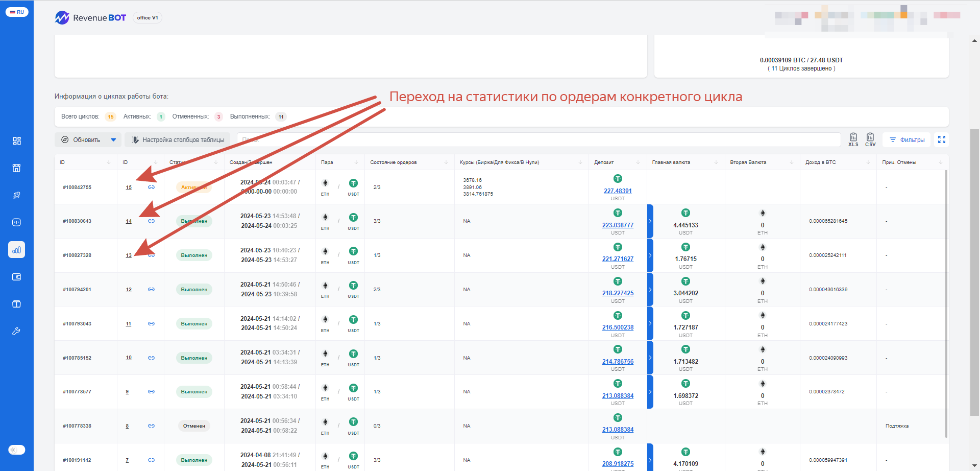Sort by the first ID column
Screen dimensions: 980x471
(86, 162)
